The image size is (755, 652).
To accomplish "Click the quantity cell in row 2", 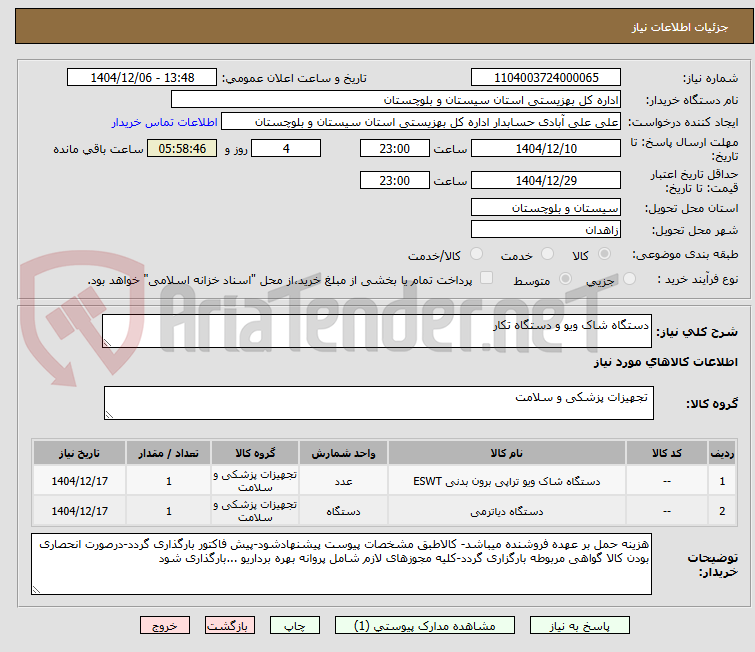I will [x=169, y=510].
